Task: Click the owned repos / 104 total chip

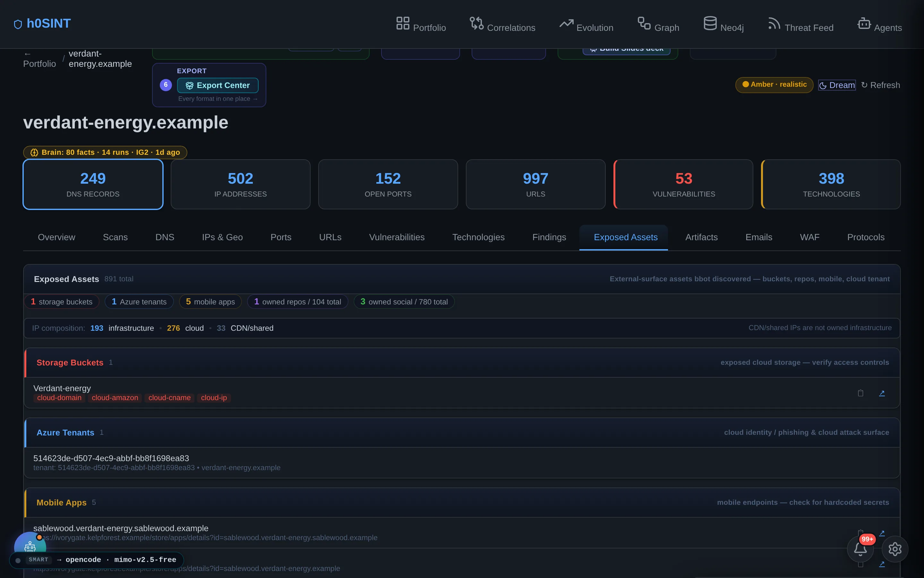Action: tap(297, 302)
